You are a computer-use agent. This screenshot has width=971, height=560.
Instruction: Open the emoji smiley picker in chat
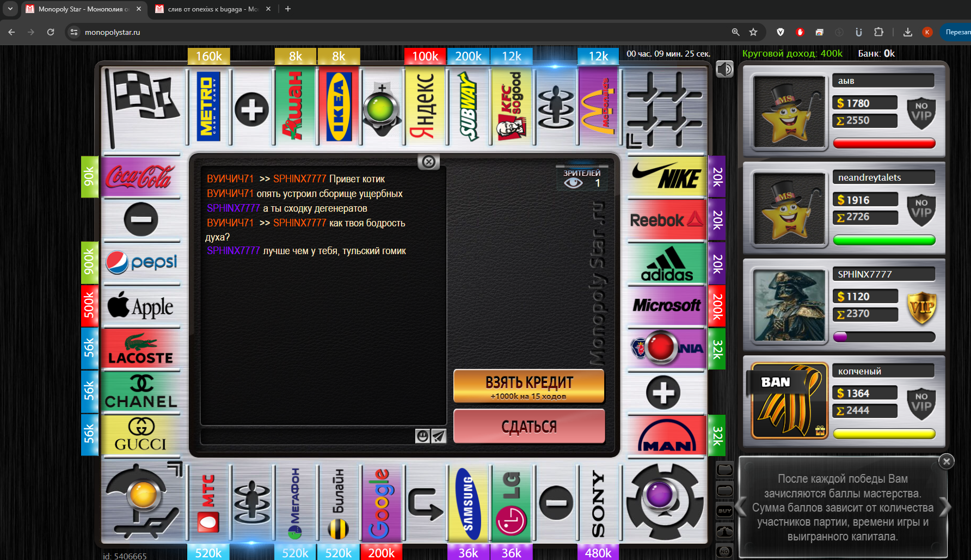[422, 436]
